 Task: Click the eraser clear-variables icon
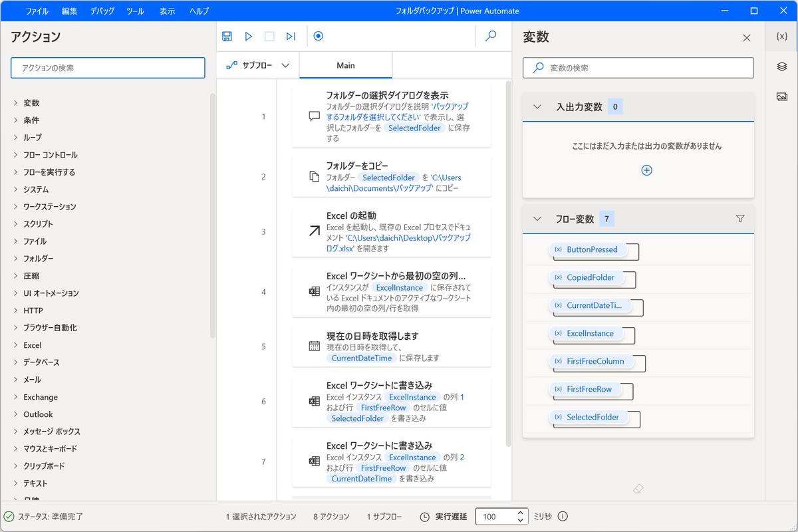click(x=638, y=489)
